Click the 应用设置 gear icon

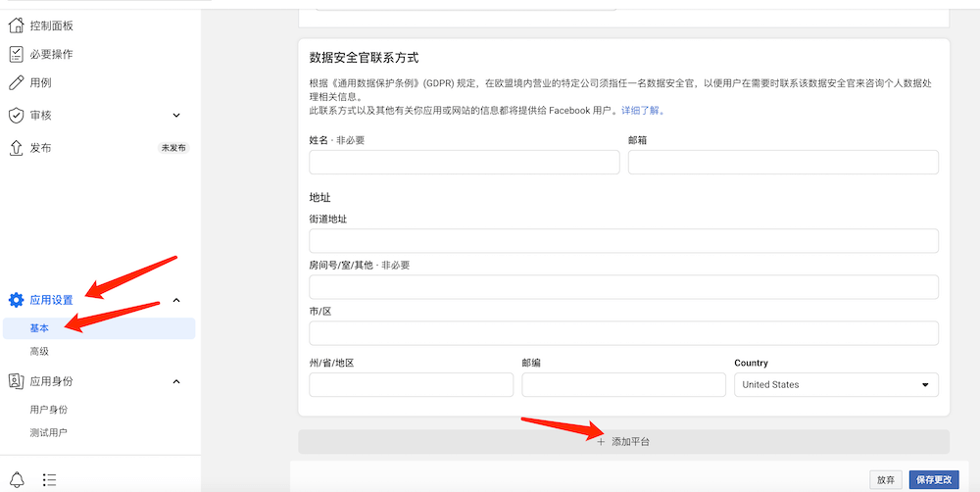coord(16,300)
